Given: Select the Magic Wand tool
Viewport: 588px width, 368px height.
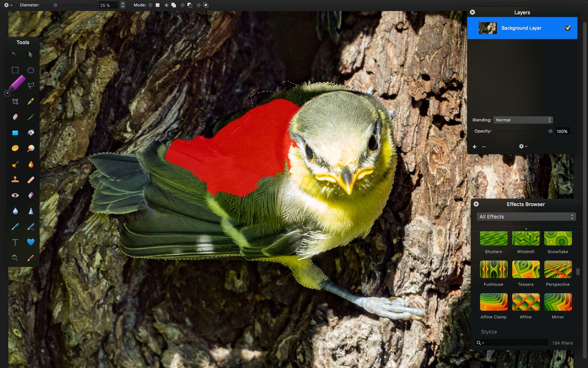Looking at the screenshot, I should (x=15, y=54).
